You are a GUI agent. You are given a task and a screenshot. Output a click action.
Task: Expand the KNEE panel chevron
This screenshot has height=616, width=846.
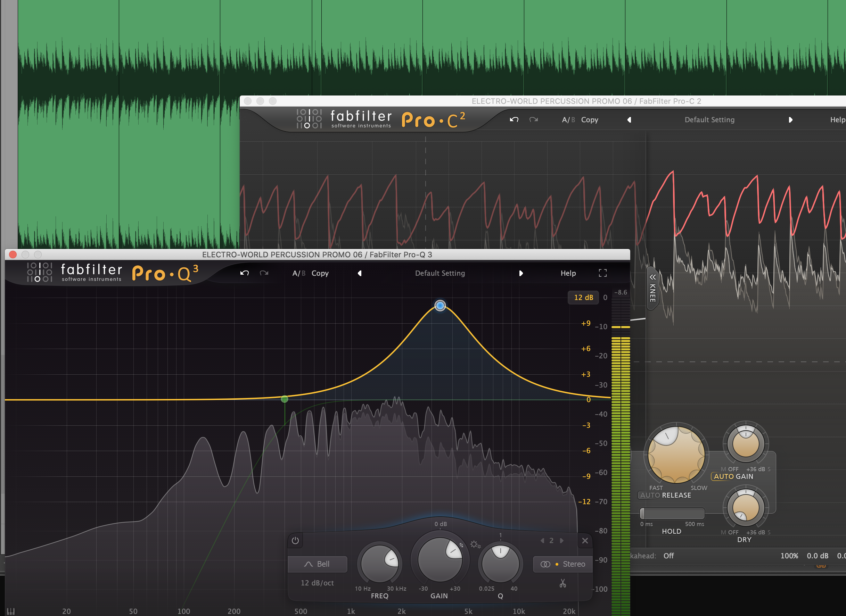point(652,277)
